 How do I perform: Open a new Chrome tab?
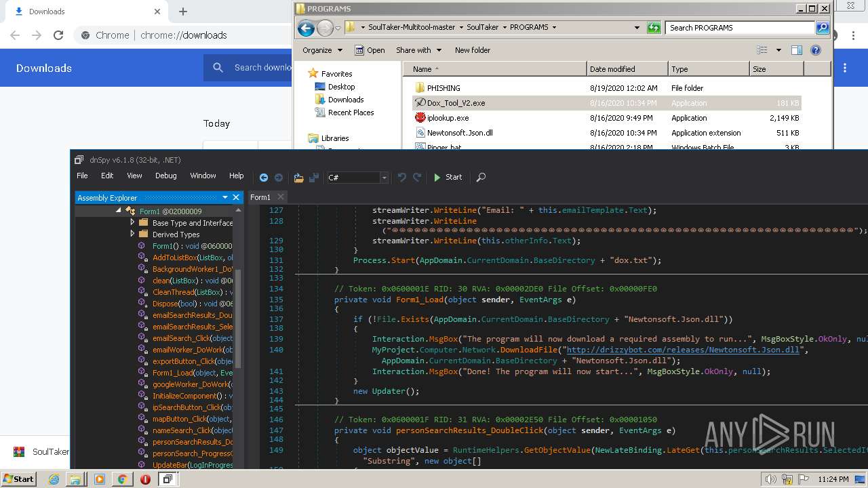pos(183,12)
